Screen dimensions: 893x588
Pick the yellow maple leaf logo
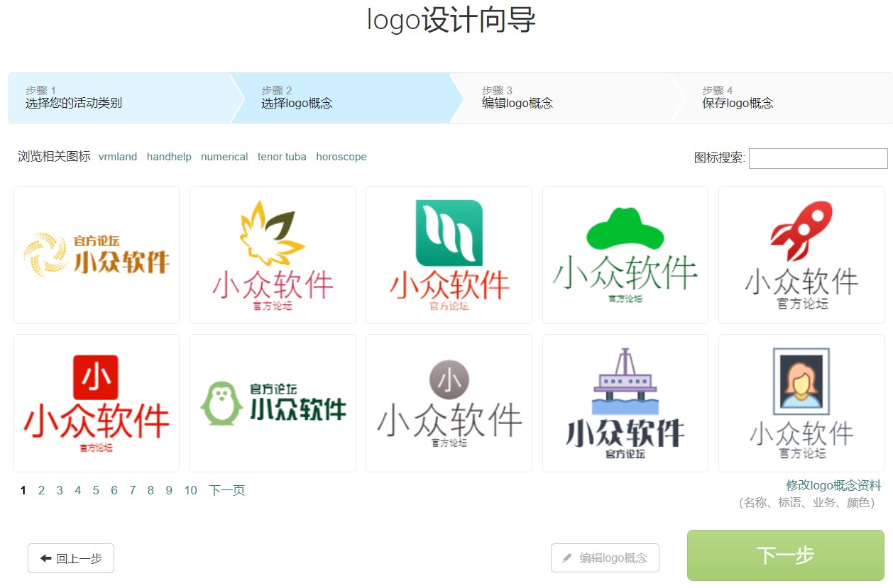click(x=273, y=255)
